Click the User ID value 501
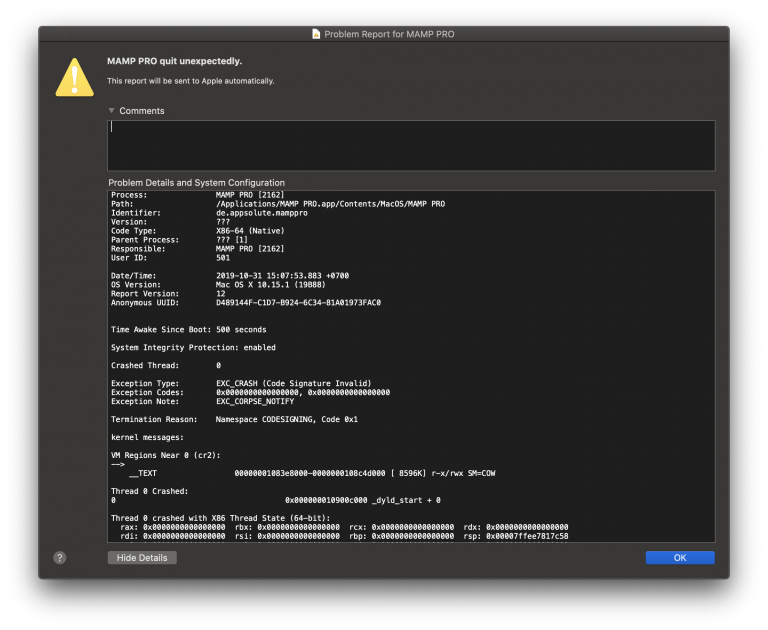The image size is (768, 630). click(x=223, y=258)
